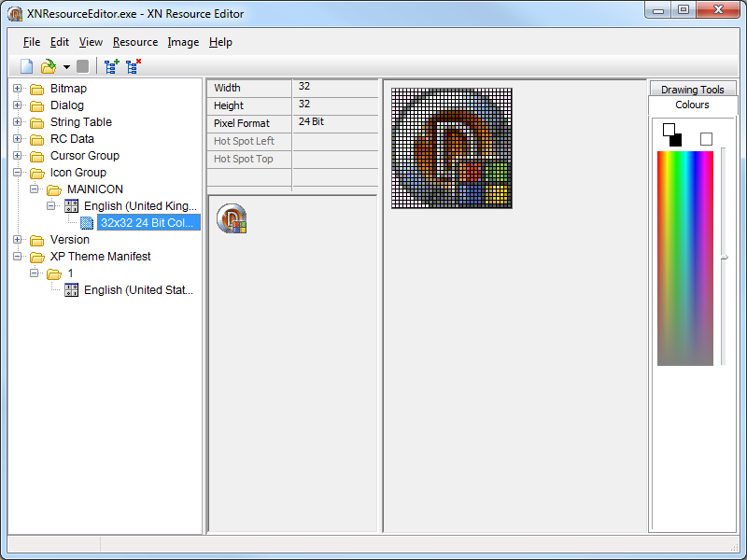747x560 pixels.
Task: Select the 32x32 24 Bit icon item
Action: point(148,223)
